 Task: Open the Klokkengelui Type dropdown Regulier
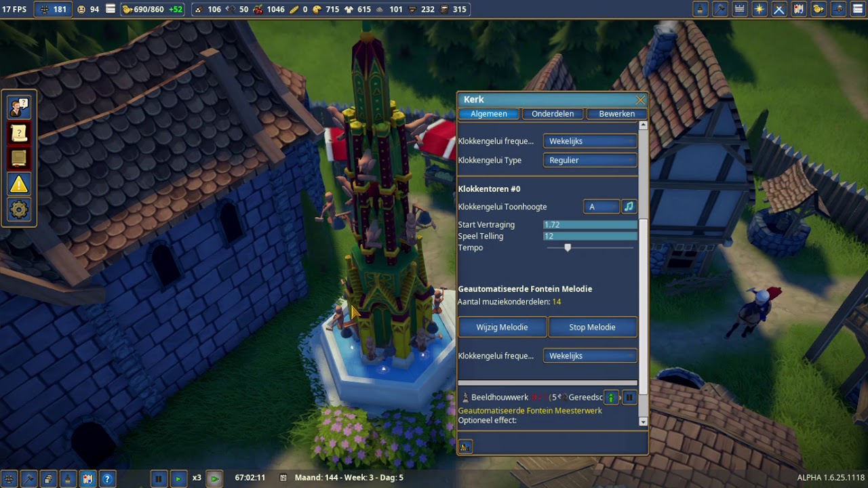pyautogui.click(x=590, y=161)
